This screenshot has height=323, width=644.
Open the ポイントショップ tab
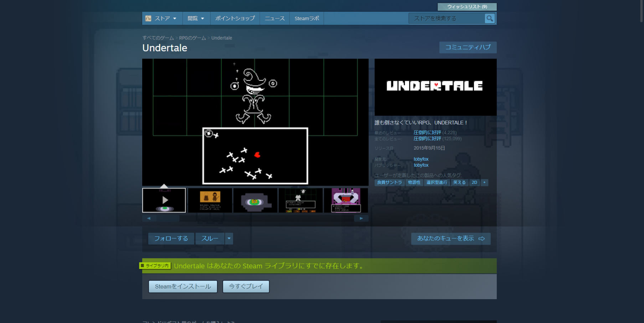pos(235,19)
